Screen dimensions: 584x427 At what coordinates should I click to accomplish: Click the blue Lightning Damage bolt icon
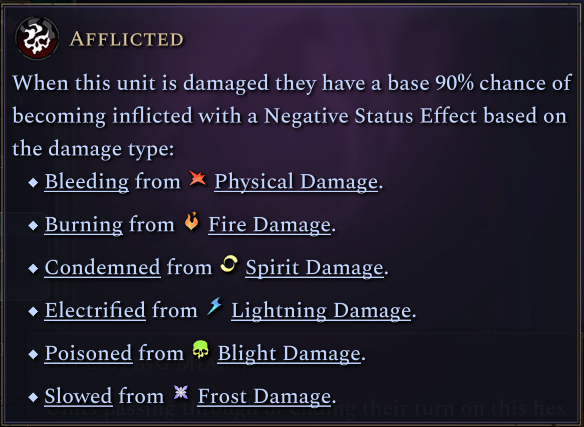click(215, 306)
